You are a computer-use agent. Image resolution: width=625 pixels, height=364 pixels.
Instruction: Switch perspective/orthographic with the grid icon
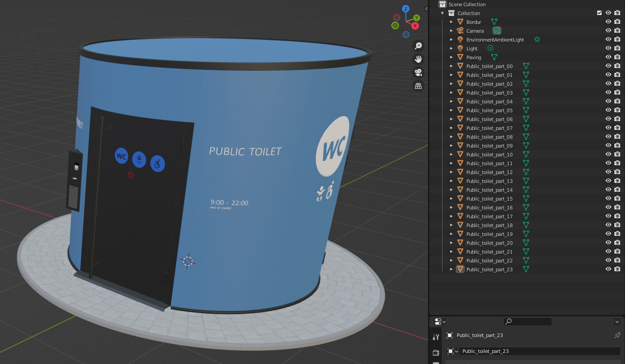click(x=418, y=86)
